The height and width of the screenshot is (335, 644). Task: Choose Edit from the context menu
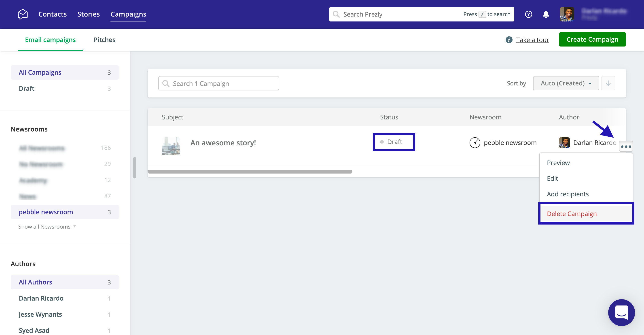(x=586, y=178)
